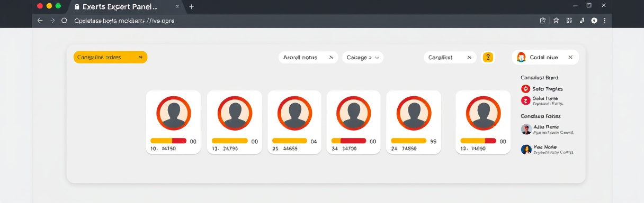This screenshot has height=203, width=644.
Task: Click avatar on card numbered 74850
Action: coord(414,113)
